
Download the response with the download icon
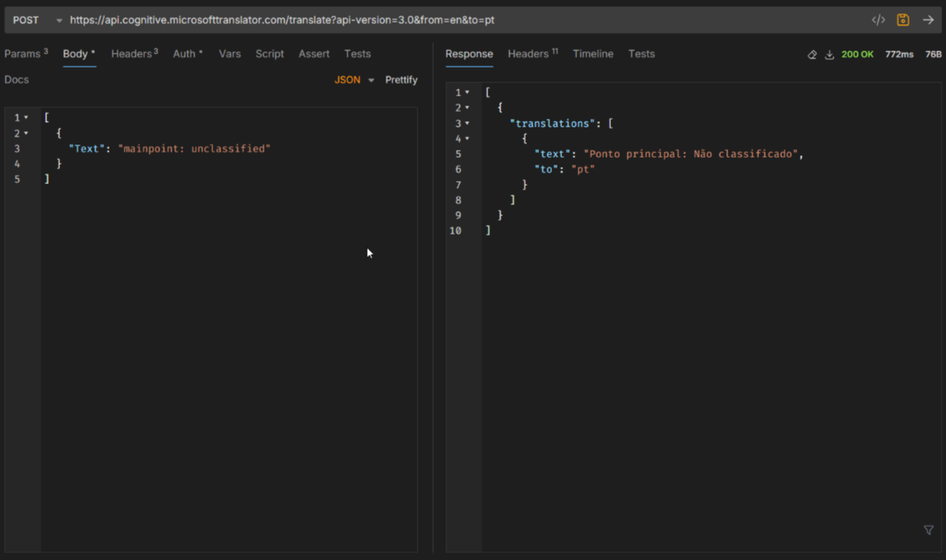(x=829, y=54)
